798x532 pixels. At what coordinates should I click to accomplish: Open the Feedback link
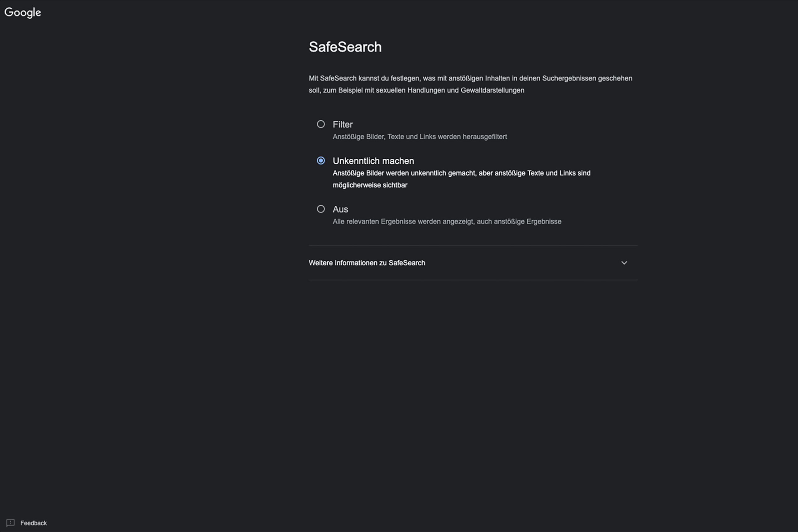(34, 523)
